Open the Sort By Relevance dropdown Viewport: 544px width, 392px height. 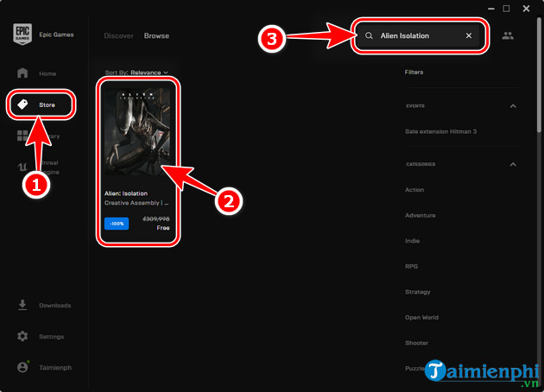[x=136, y=73]
